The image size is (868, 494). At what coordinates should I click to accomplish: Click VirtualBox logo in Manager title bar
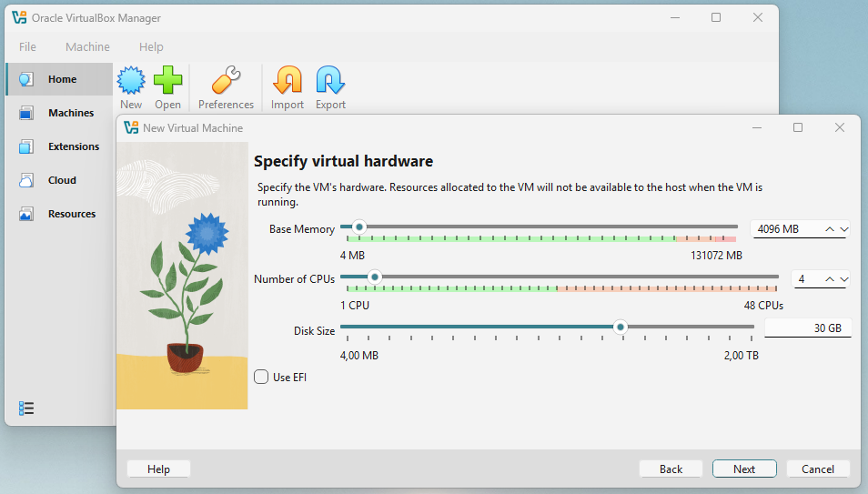click(19, 17)
